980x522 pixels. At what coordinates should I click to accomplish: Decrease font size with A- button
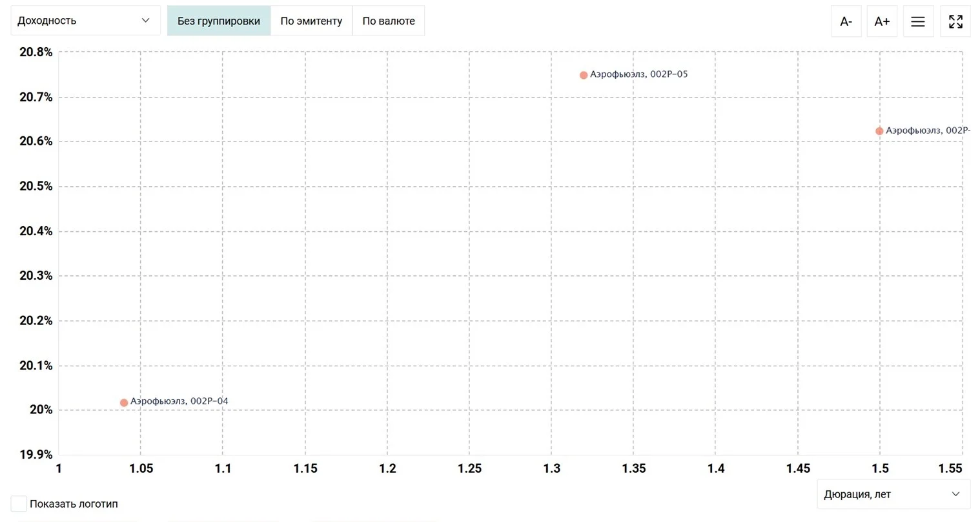coord(846,21)
